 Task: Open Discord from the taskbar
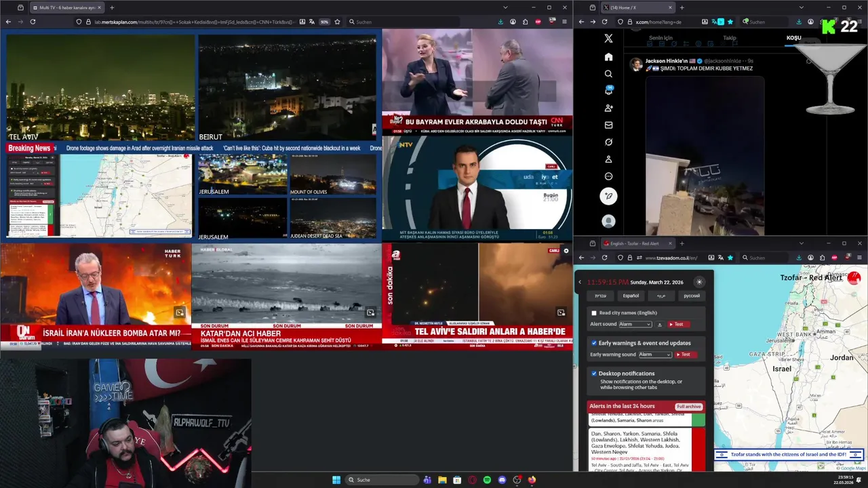[502, 480]
